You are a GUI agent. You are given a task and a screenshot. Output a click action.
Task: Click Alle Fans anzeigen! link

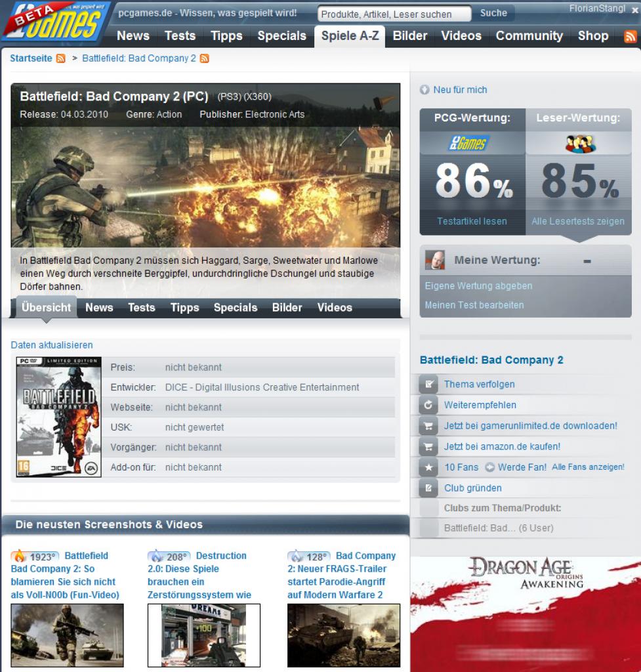coord(588,467)
